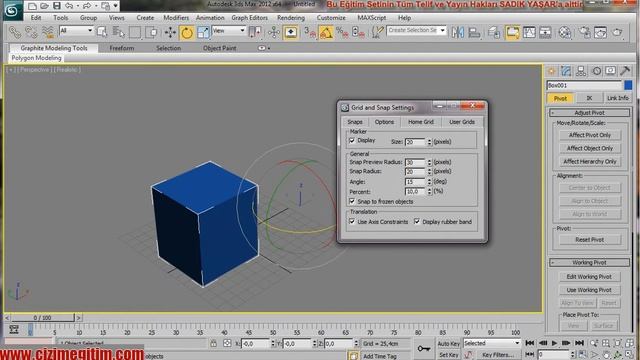640x360 pixels.
Task: Click the blue object color swatch
Action: coord(628,85)
